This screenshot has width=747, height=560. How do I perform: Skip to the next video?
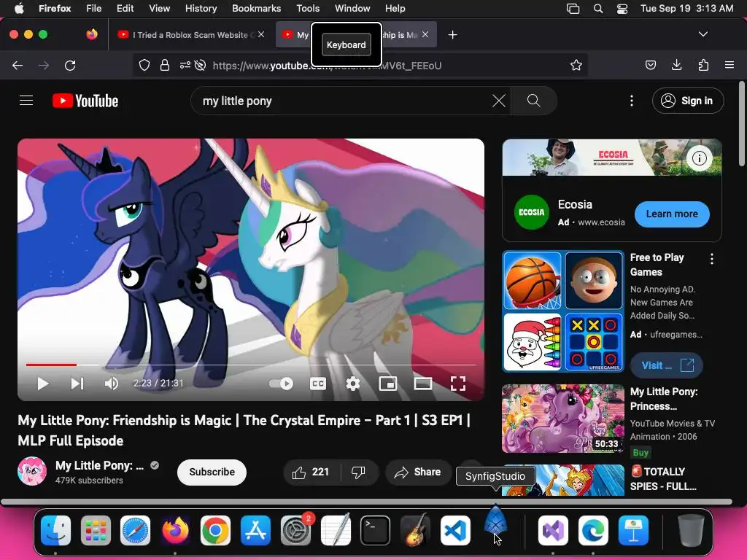pyautogui.click(x=77, y=384)
